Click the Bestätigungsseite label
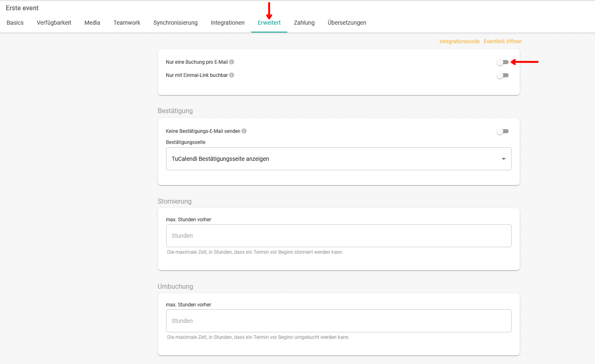595x364 pixels. (185, 142)
